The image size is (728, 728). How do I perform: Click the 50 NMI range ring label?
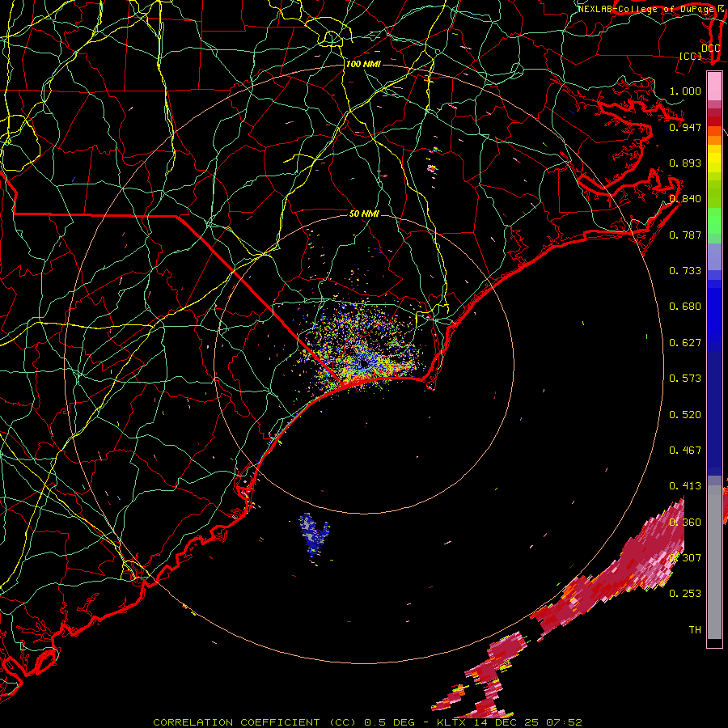pyautogui.click(x=364, y=214)
